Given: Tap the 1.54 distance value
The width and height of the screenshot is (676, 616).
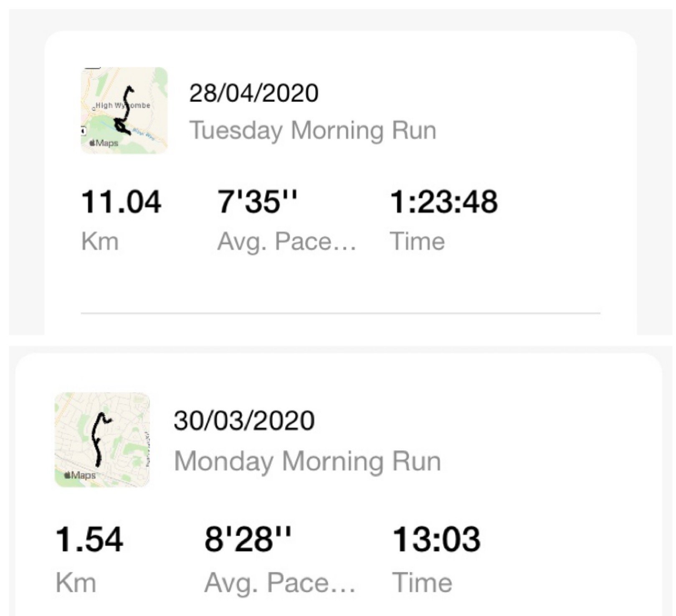Looking at the screenshot, I should [89, 539].
